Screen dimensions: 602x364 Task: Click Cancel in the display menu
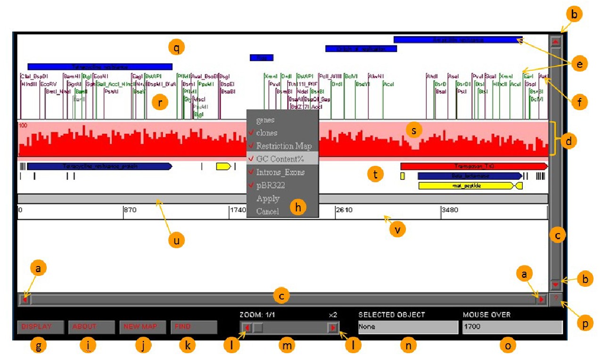coord(268,211)
